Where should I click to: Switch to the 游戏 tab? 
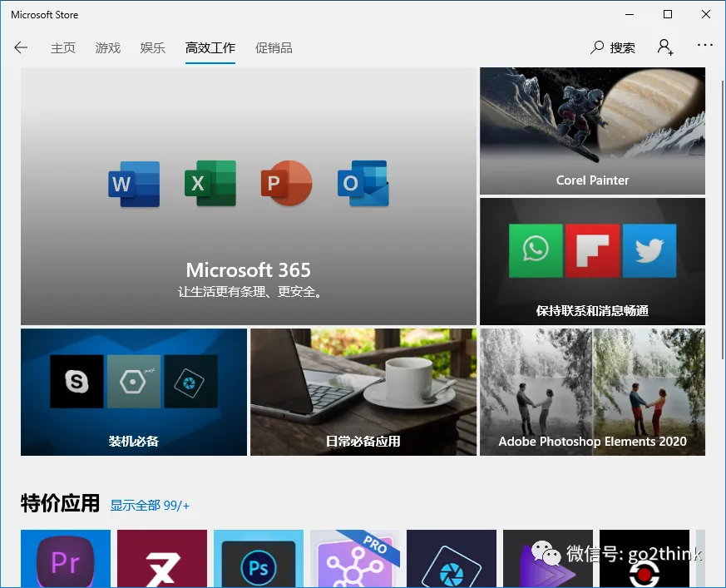[108, 47]
